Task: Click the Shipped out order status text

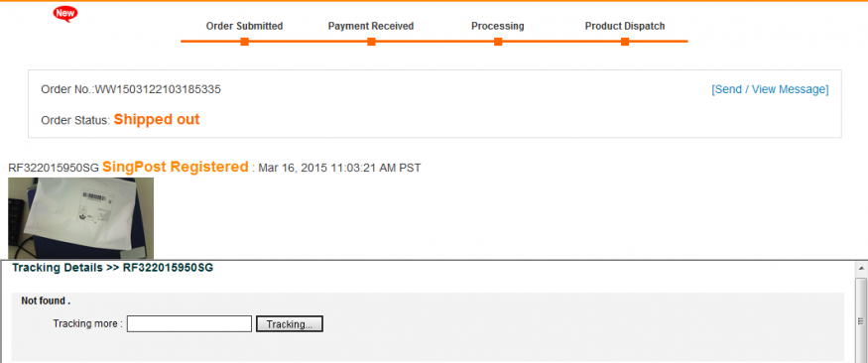Action: pyautogui.click(x=157, y=120)
